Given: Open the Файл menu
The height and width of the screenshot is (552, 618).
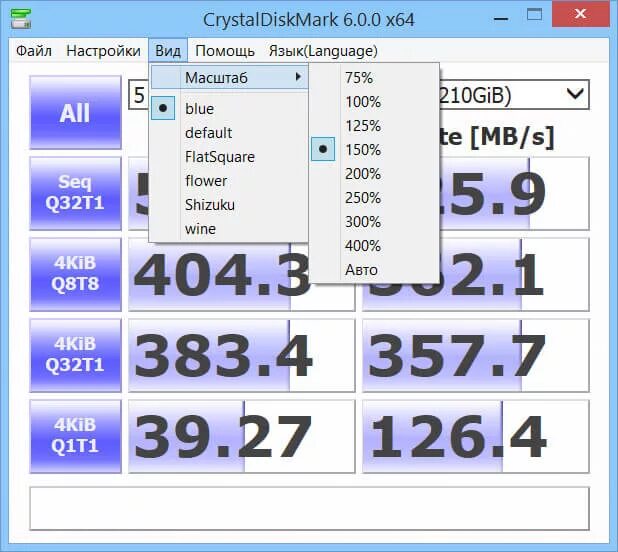Looking at the screenshot, I should coord(34,51).
